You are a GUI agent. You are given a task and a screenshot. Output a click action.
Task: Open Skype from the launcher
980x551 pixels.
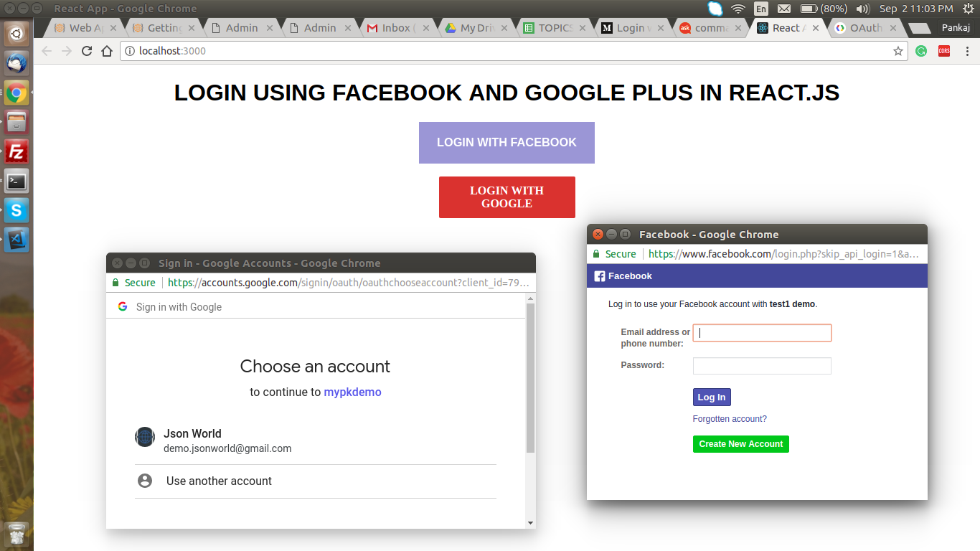pos(17,210)
